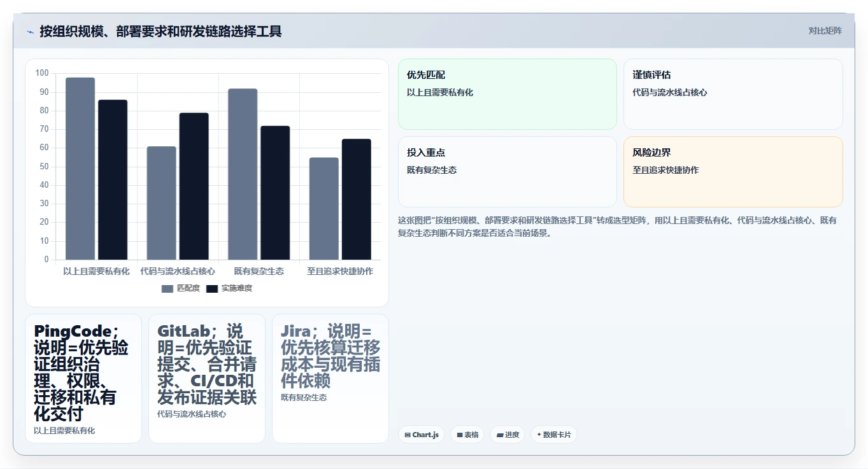
Task: Click the y-axis value 100
Action: pyautogui.click(x=42, y=73)
